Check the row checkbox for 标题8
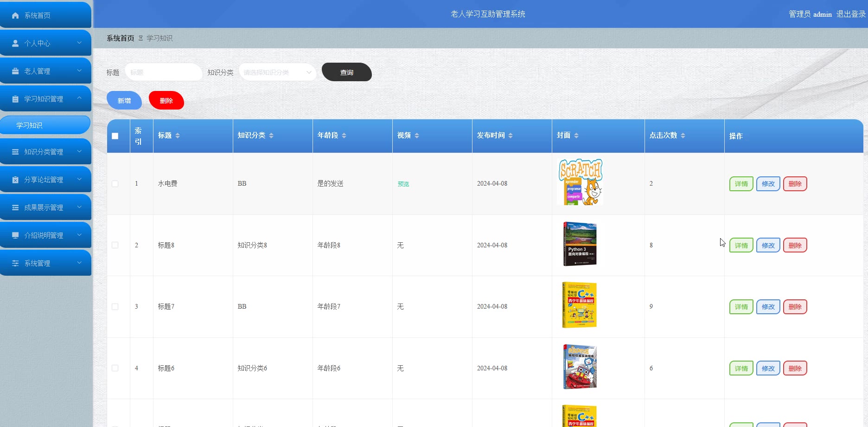The height and width of the screenshot is (427, 868). click(x=115, y=245)
